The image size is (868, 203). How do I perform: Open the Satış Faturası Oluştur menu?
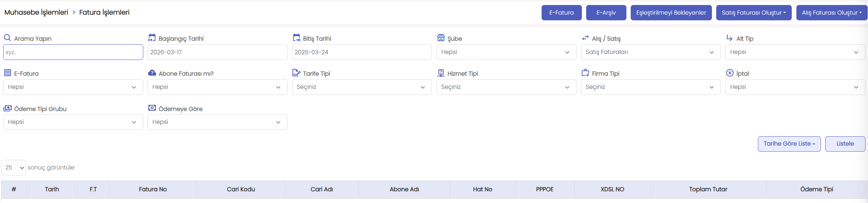(x=754, y=13)
